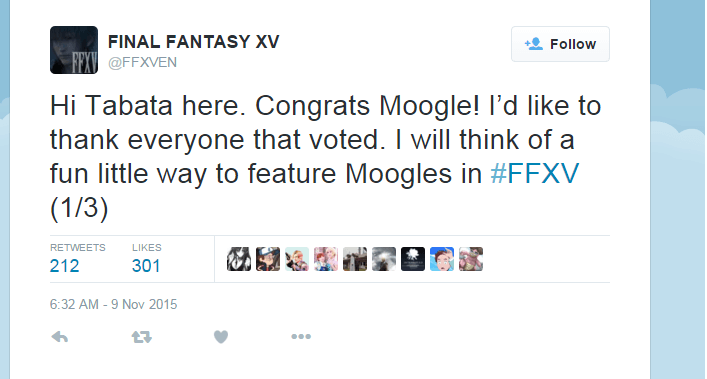Open the 6:32 AM - 9 Nov 2015 timestamp
Viewport: 707px width, 379px height.
[114, 305]
